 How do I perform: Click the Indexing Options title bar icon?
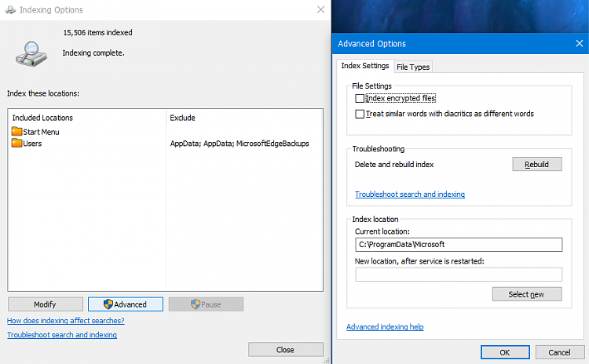pos(10,9)
